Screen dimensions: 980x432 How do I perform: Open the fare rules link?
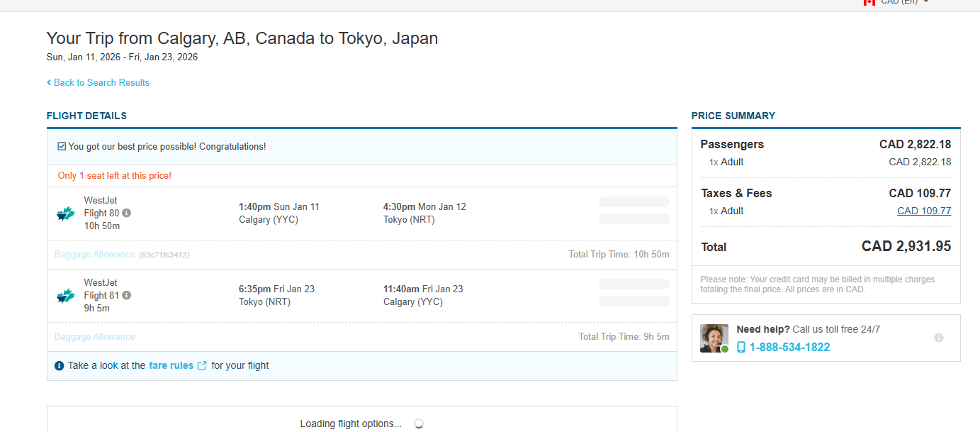click(x=171, y=366)
